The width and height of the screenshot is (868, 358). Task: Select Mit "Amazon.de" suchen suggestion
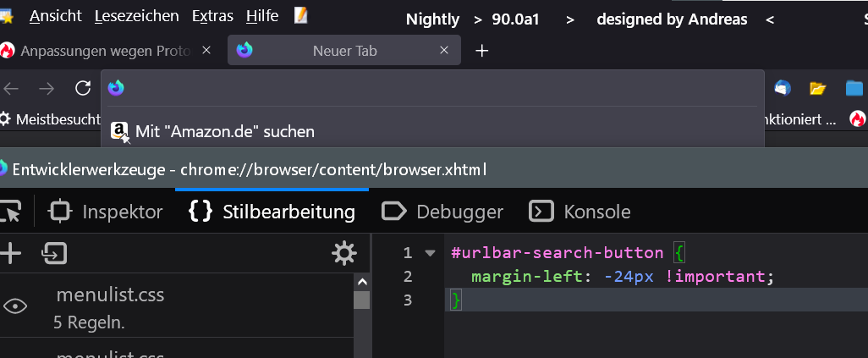tap(224, 131)
